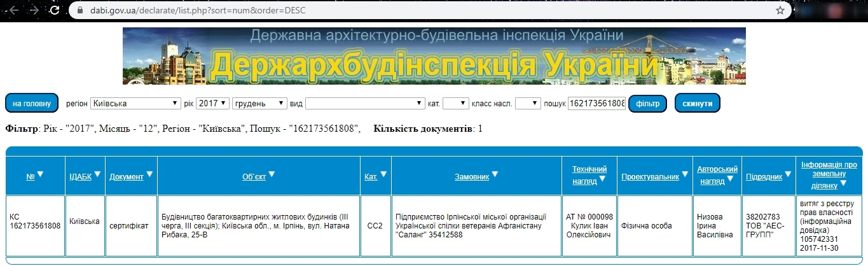Open the класс насл. dropdown
Screen dimensions: 868x266
click(528, 103)
